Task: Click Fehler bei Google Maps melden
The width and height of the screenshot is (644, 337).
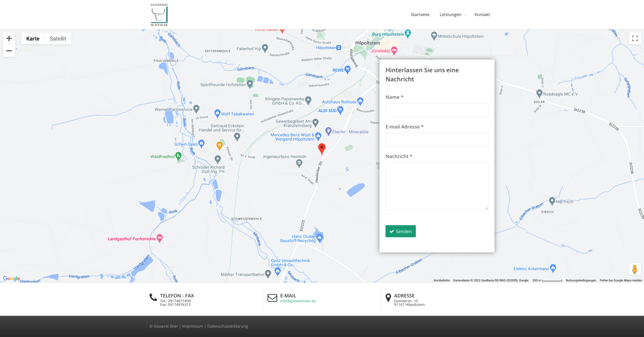Action: coord(621,280)
